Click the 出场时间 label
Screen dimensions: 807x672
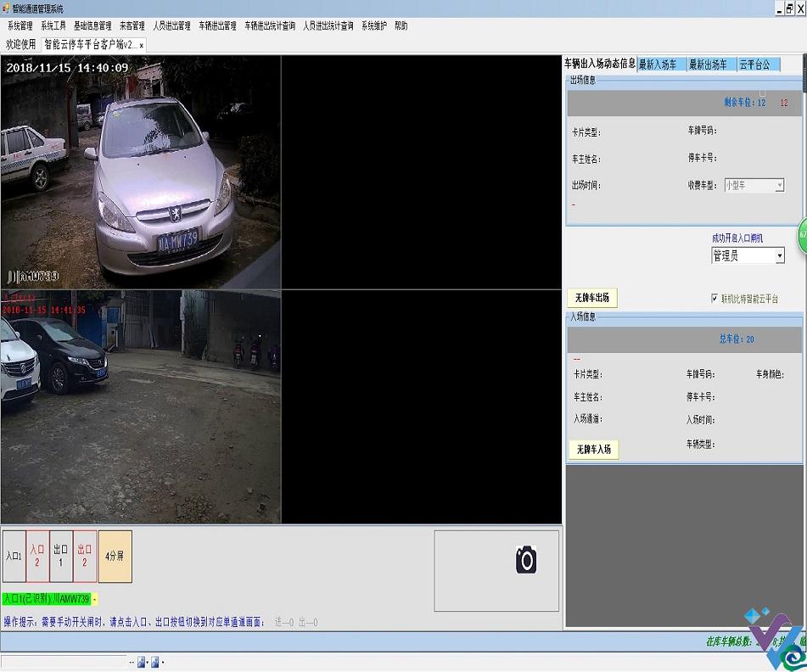(x=586, y=185)
